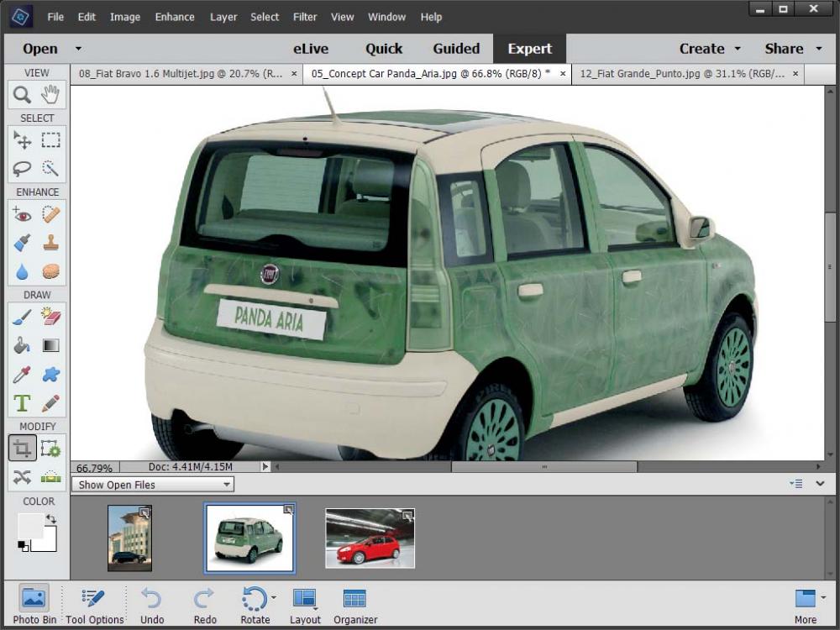Select the Lasso tool

tap(22, 169)
